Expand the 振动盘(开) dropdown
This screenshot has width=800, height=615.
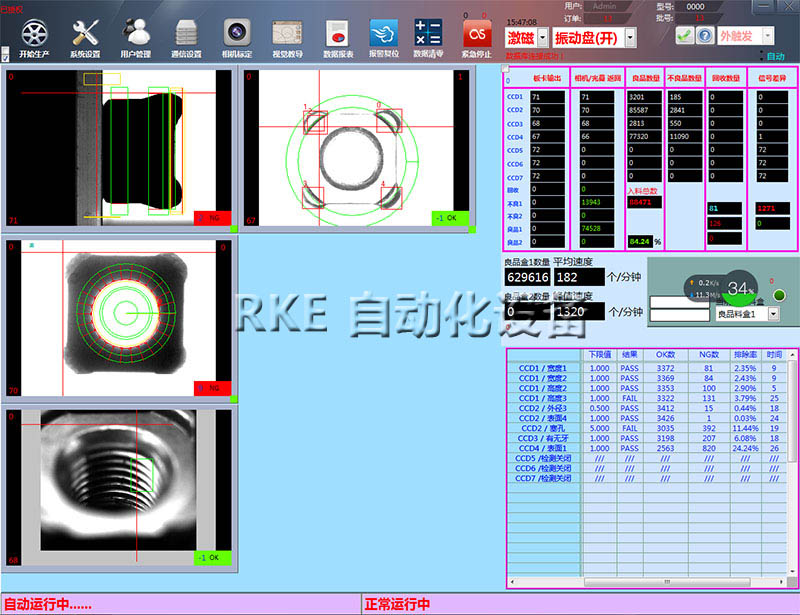click(629, 37)
